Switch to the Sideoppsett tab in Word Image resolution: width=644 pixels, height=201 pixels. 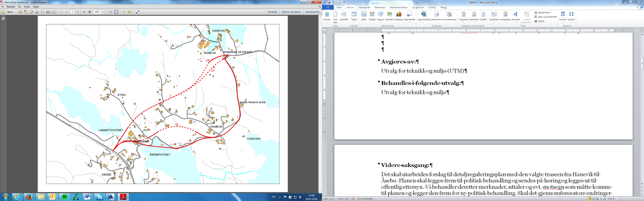(x=364, y=8)
